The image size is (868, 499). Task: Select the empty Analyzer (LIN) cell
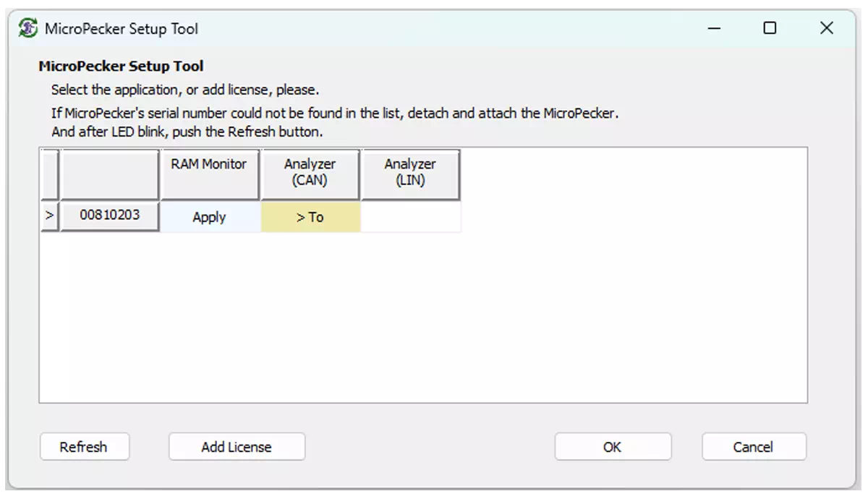tap(410, 218)
